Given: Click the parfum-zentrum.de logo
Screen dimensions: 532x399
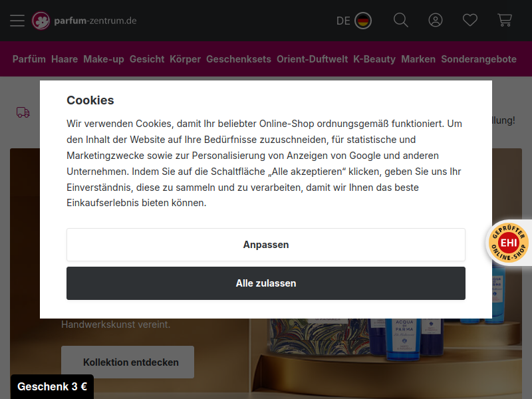Looking at the screenshot, I should pyautogui.click(x=84, y=21).
